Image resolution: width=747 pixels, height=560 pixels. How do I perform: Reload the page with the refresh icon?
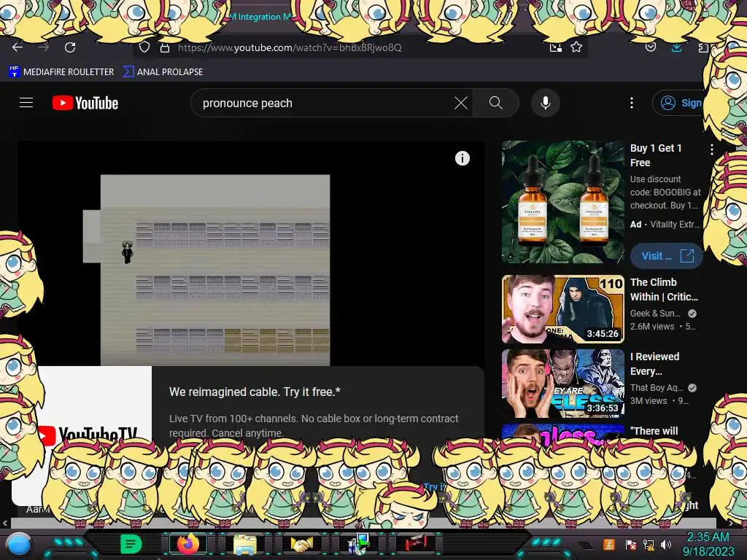(x=70, y=47)
